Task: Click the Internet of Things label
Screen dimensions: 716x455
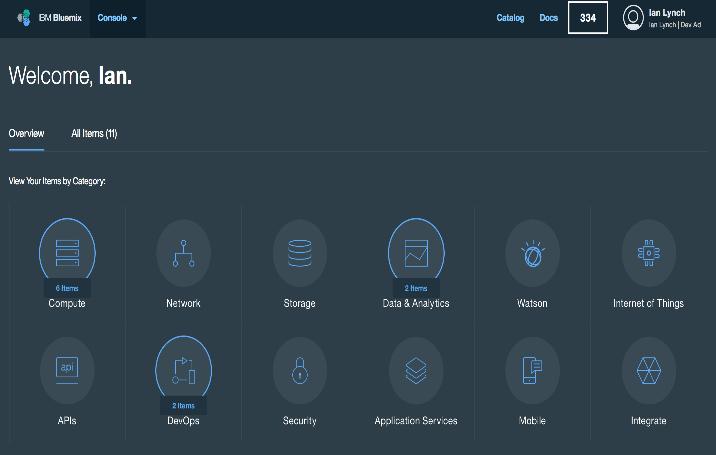Action: tap(648, 303)
